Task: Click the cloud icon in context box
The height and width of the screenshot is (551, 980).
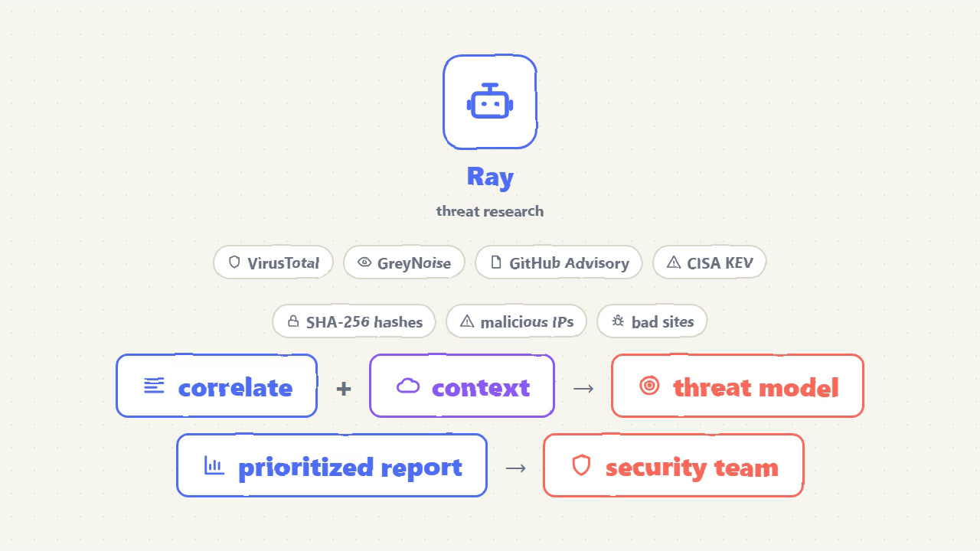Action: [x=408, y=385]
